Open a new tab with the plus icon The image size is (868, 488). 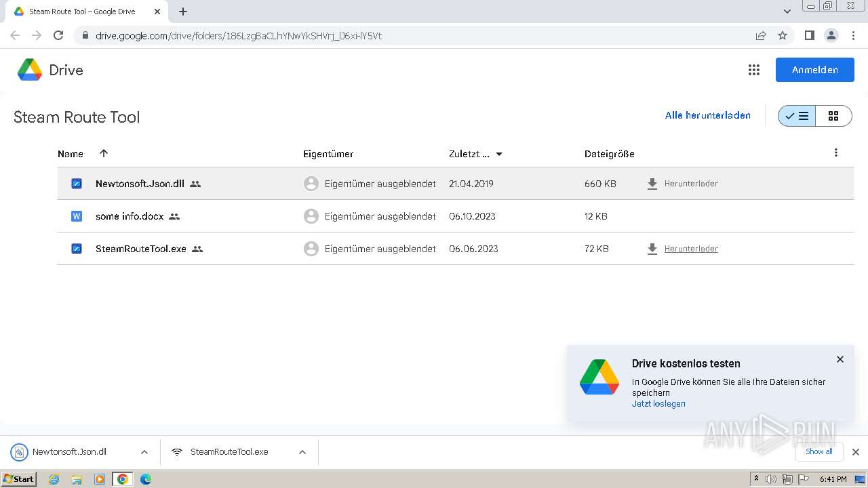(x=183, y=12)
